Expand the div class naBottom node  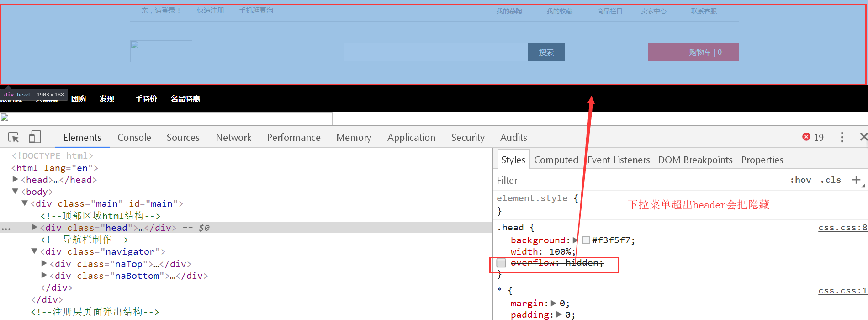coord(44,275)
